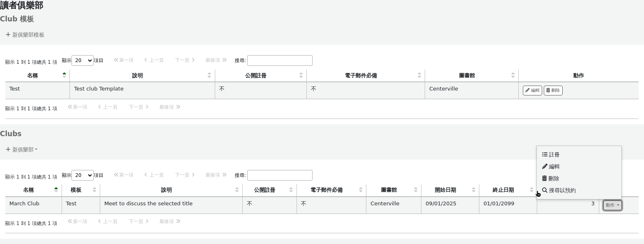This screenshot has height=244, width=644.
Task: Open templates page size dropdown
Action: 82,60
